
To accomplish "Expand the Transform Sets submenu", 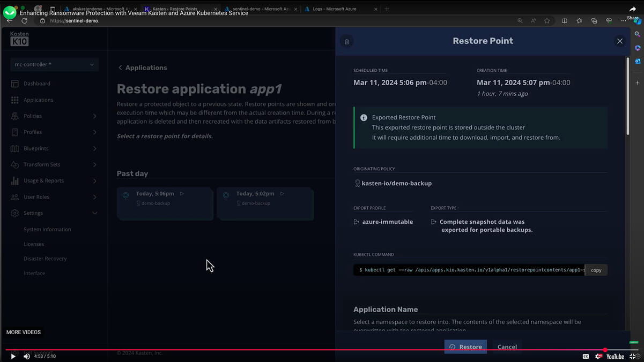I will tap(95, 164).
